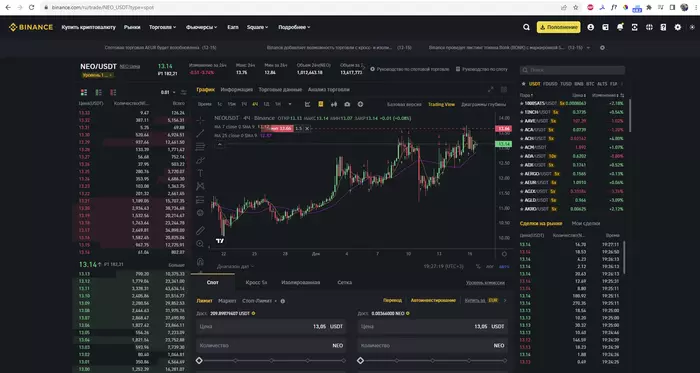Image resolution: width=700 pixels, height=373 pixels.
Task: Open the notifications bell
Action: click(x=620, y=27)
